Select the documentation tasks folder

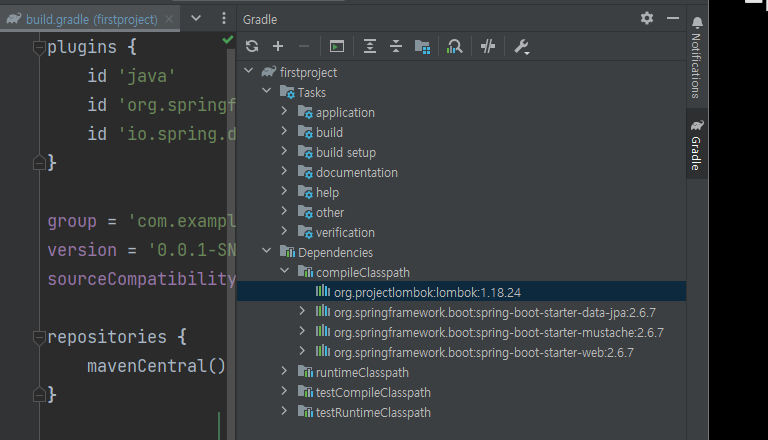pyautogui.click(x=357, y=172)
